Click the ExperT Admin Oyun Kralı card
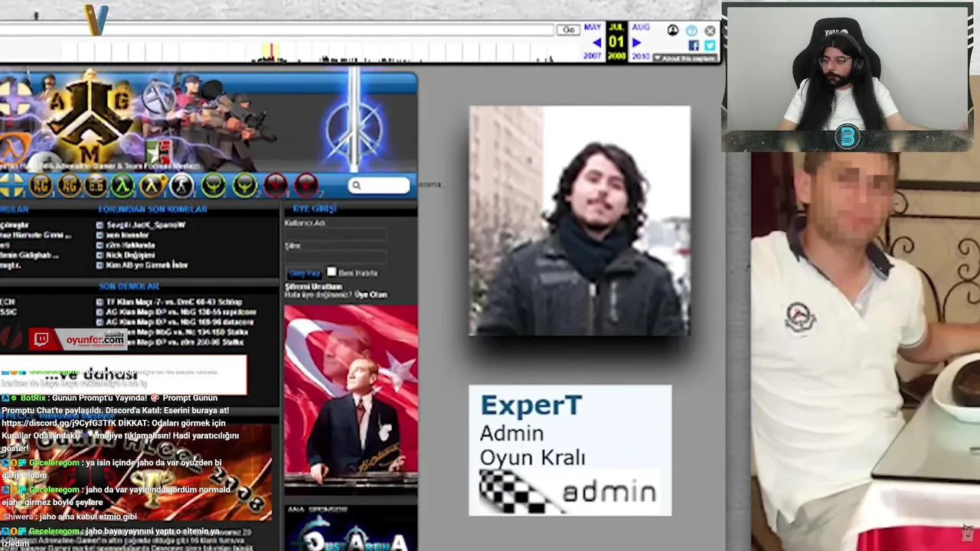 coord(570,450)
